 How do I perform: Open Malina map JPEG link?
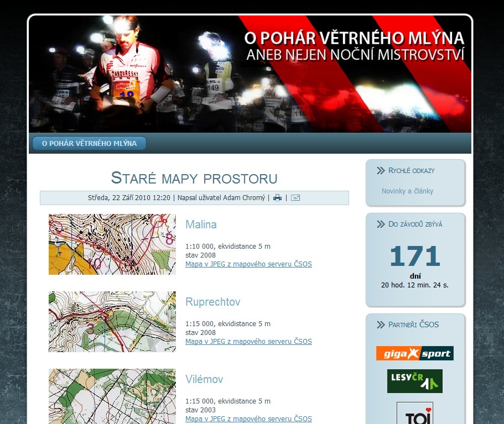pos(248,264)
